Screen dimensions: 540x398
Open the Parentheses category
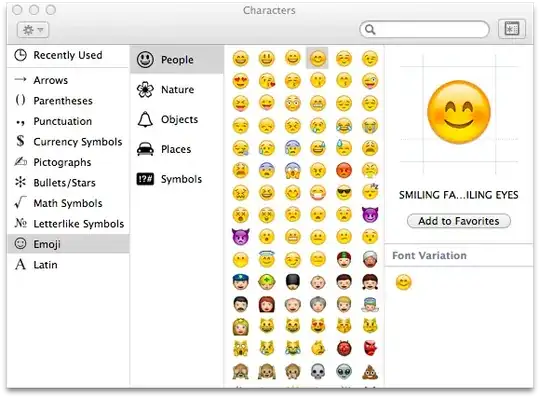(68, 101)
